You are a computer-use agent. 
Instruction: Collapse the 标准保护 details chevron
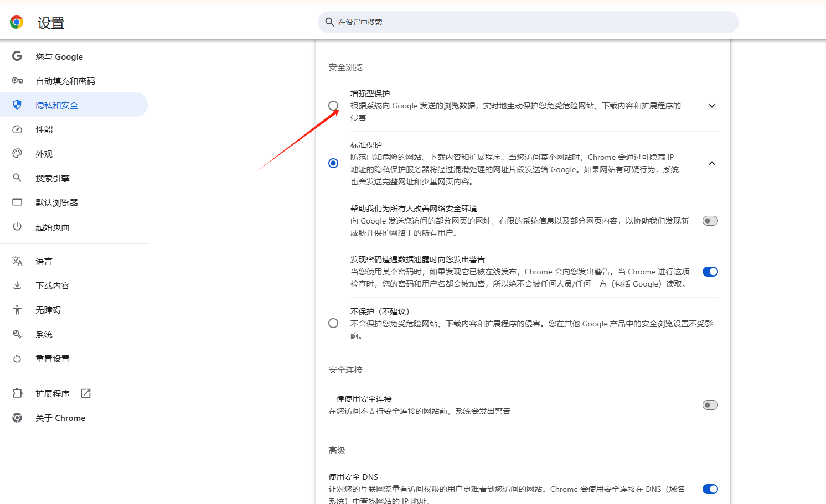click(x=712, y=163)
